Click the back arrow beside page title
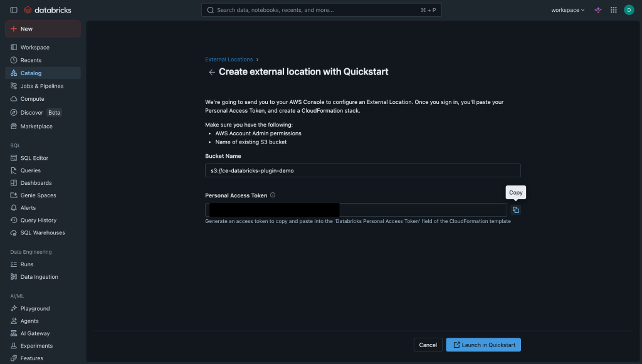This screenshot has height=364, width=642. coord(212,73)
